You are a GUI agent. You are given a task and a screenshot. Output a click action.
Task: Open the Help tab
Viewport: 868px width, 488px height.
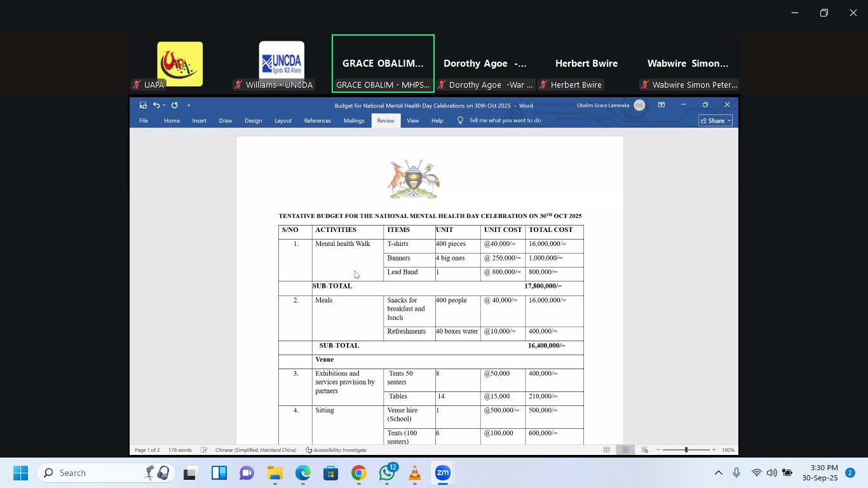437,121
